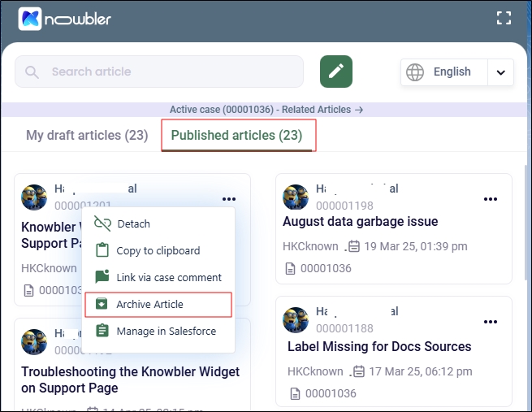
Task: Click HKCknown on Label Missing card
Action: [x=315, y=371]
